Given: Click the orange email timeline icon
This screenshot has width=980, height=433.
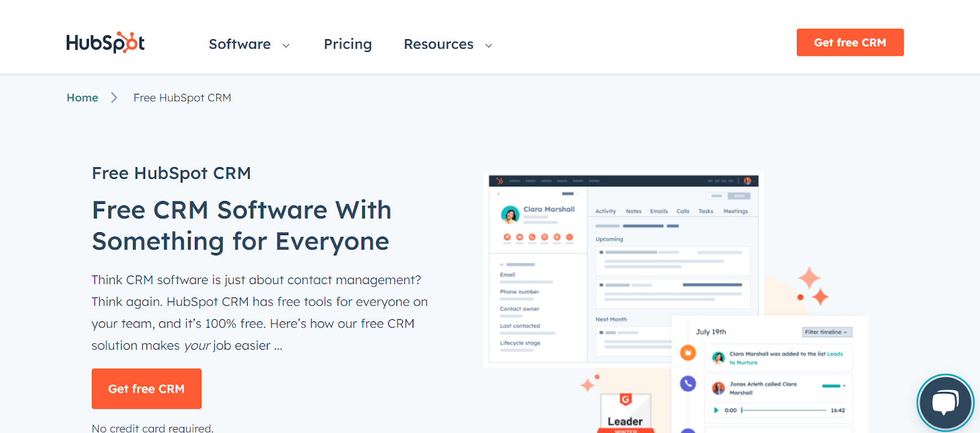Looking at the screenshot, I should point(688,353).
